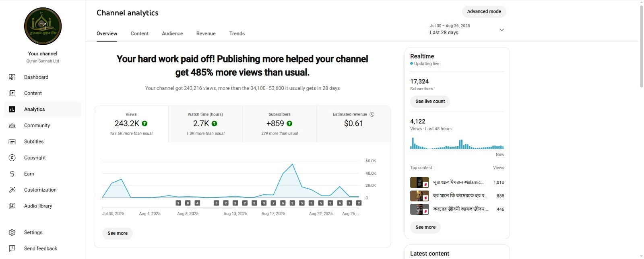644x259 pixels.
Task: Open the Customization magic wand icon
Action: [12, 190]
